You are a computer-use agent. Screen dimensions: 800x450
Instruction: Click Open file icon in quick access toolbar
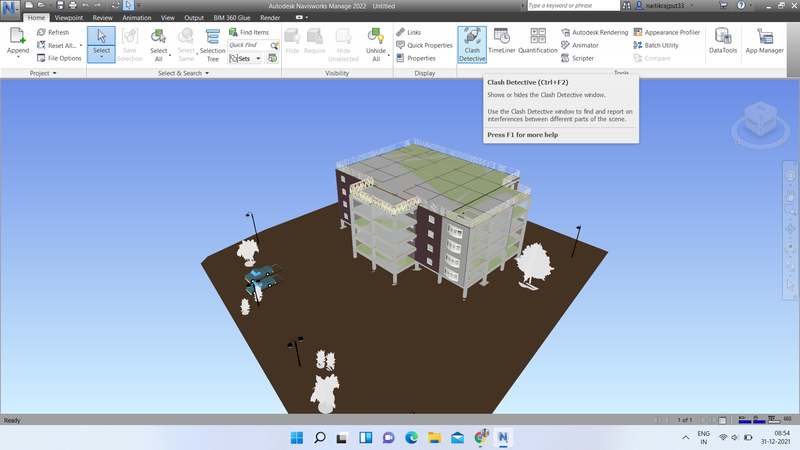[41, 6]
